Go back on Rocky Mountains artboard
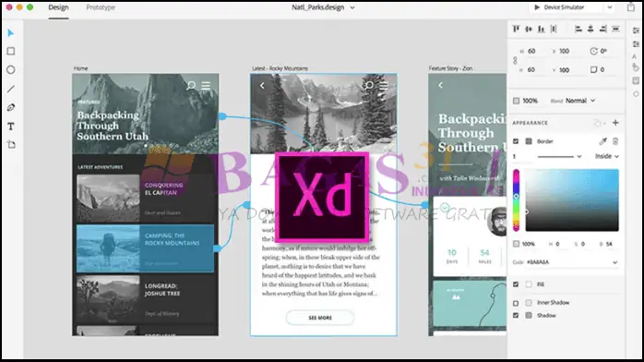This screenshot has height=362, width=644. tap(262, 85)
